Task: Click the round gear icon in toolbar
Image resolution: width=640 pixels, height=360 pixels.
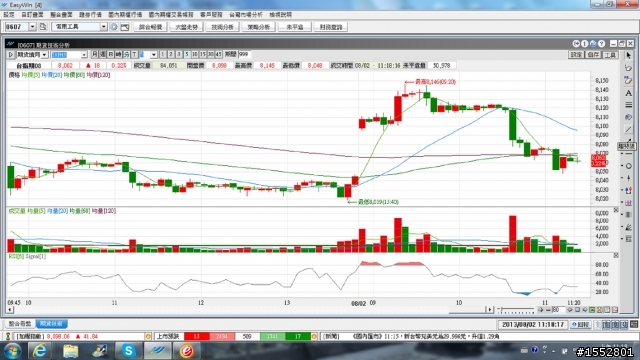Action: 114,27
